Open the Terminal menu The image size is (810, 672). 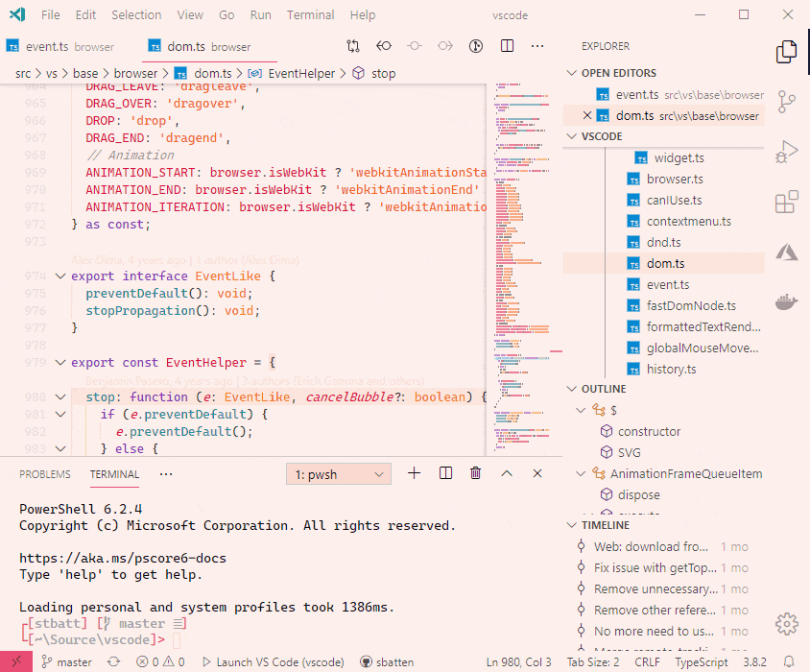(310, 15)
